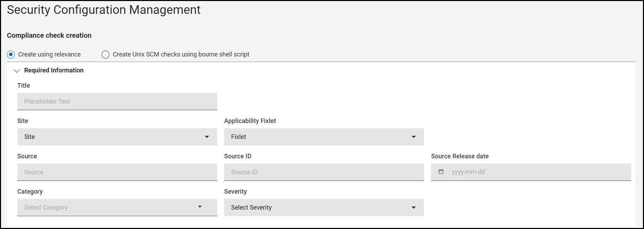Click the Title placeholder text field

(x=117, y=102)
